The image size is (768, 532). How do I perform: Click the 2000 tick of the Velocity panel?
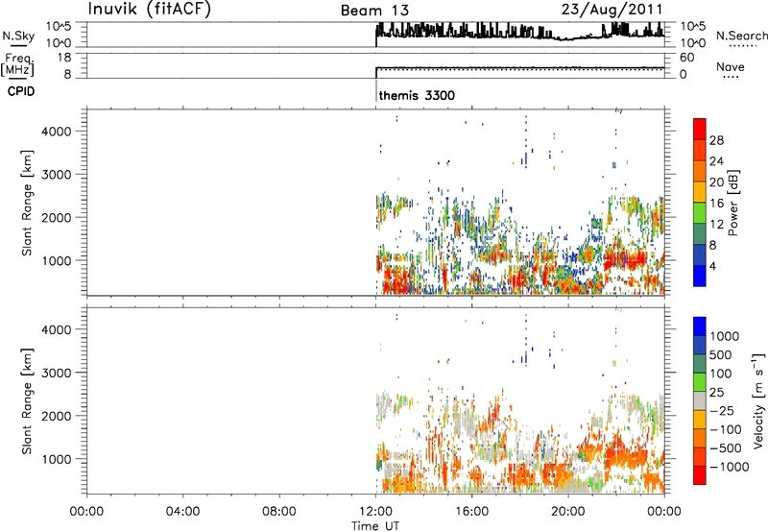pyautogui.click(x=57, y=416)
